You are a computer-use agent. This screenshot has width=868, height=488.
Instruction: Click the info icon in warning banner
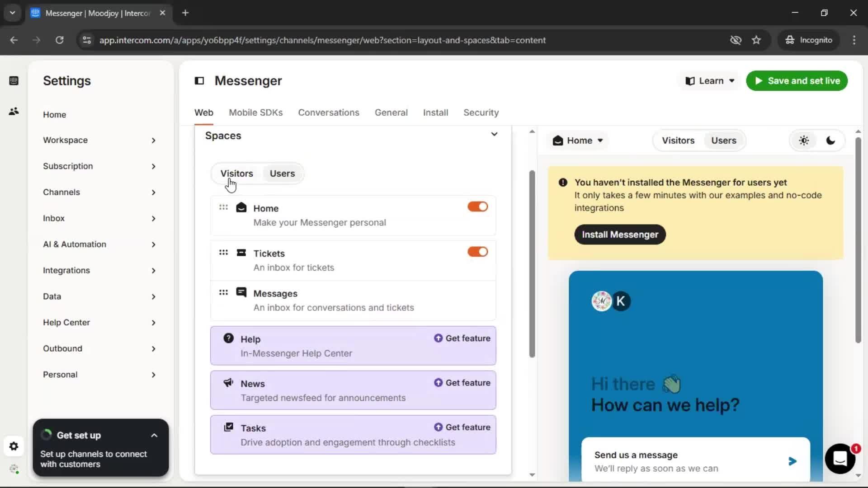pyautogui.click(x=563, y=183)
